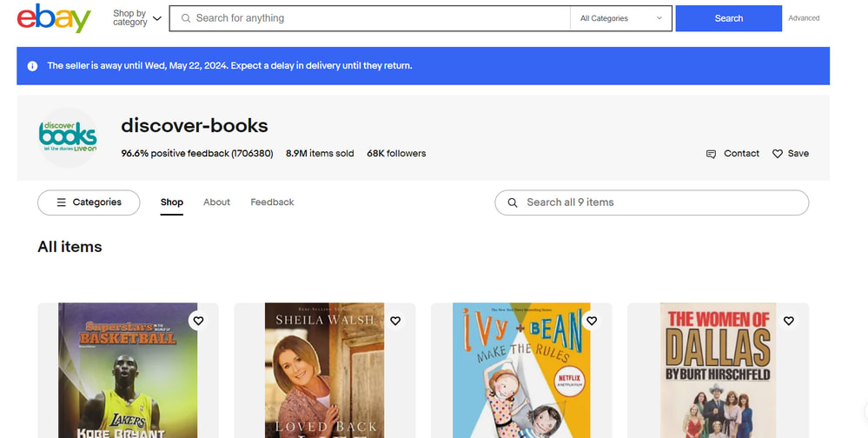Open Kobe Bryant basketball book thumbnail
Image resolution: width=868 pixels, height=438 pixels.
tap(128, 370)
